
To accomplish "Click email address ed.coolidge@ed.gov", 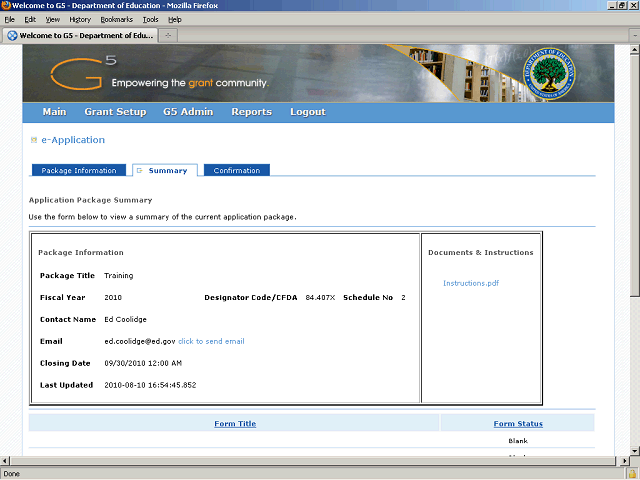I will tap(140, 341).
